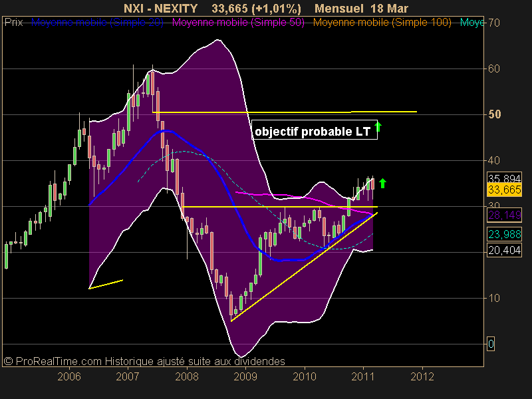Click the 2011 label on time axis
The image size is (532, 399).
(363, 376)
